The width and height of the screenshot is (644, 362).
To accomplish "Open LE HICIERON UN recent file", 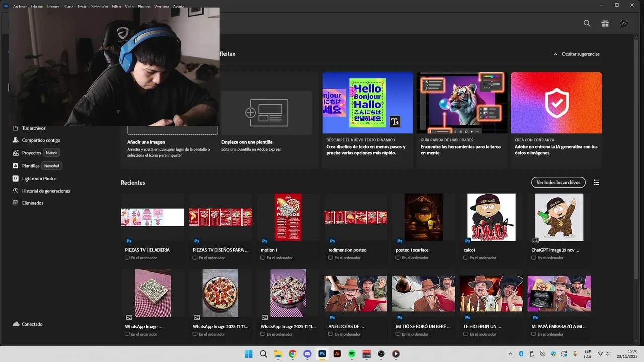I will [492, 305].
